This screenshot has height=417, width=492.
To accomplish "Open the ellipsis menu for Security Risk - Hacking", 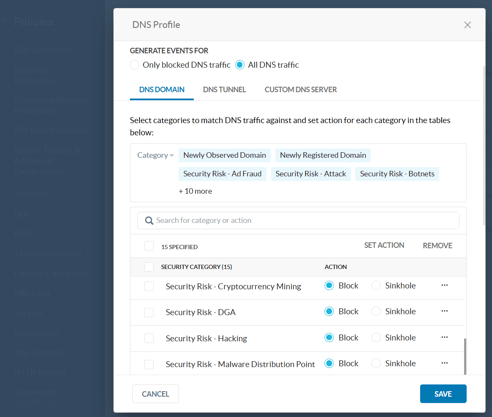I will click(x=444, y=337).
